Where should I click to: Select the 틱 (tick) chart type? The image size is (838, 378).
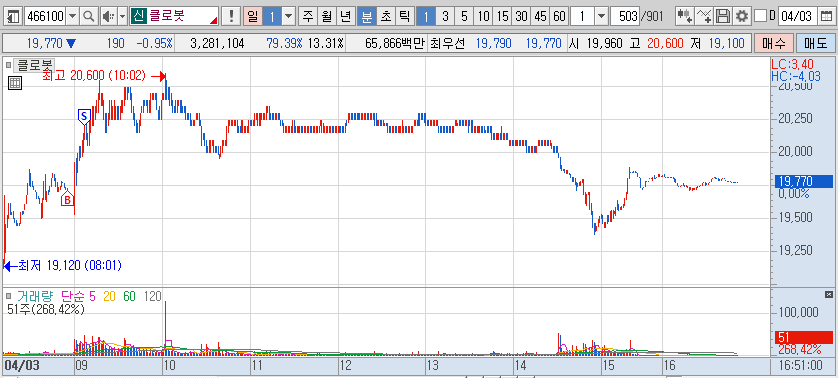[x=405, y=17]
